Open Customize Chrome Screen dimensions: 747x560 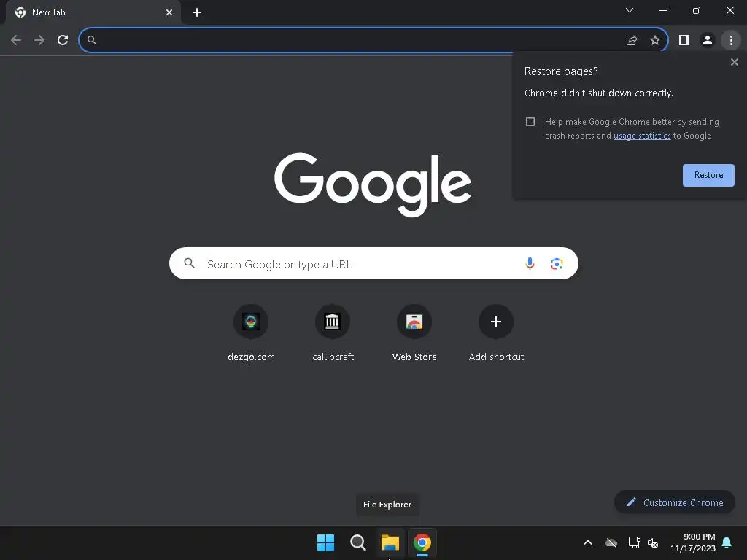click(x=675, y=502)
